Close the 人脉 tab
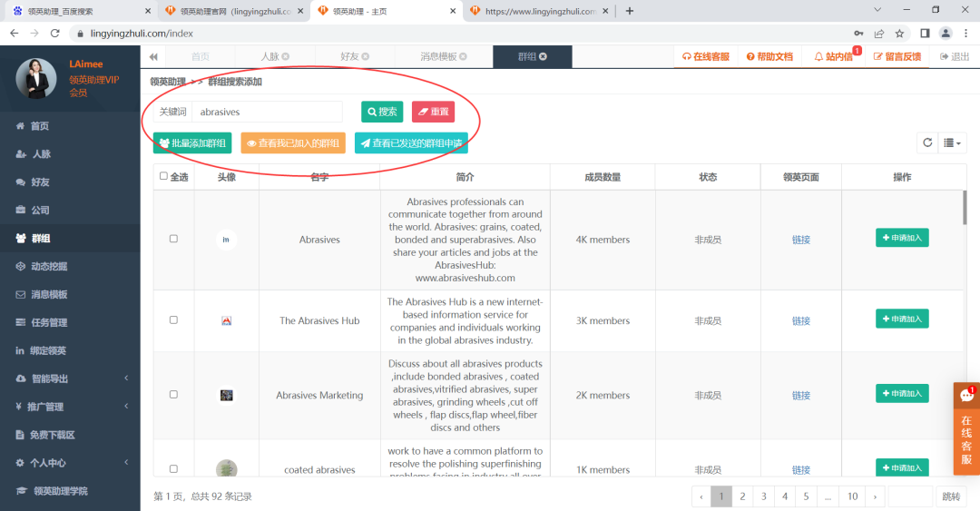 pos(286,56)
